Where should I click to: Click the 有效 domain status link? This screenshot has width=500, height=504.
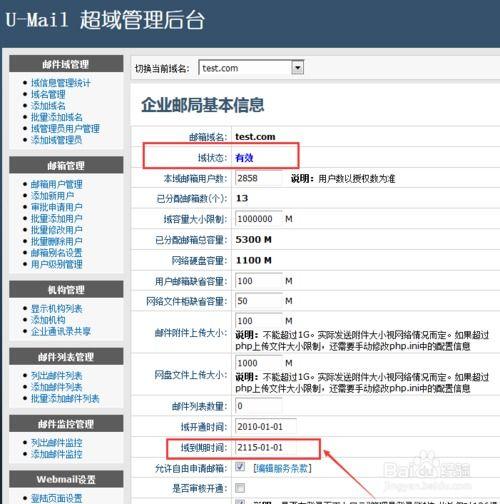[244, 157]
